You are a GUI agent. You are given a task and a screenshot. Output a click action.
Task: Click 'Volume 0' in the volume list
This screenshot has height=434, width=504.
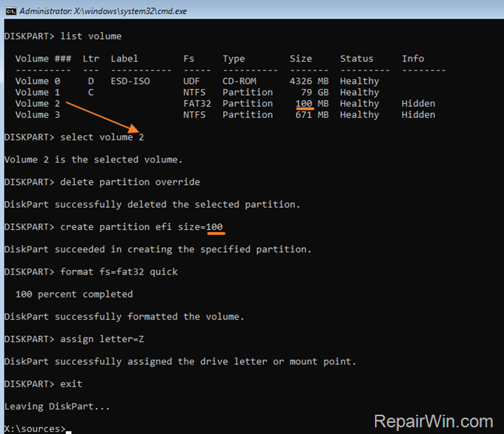(x=38, y=81)
